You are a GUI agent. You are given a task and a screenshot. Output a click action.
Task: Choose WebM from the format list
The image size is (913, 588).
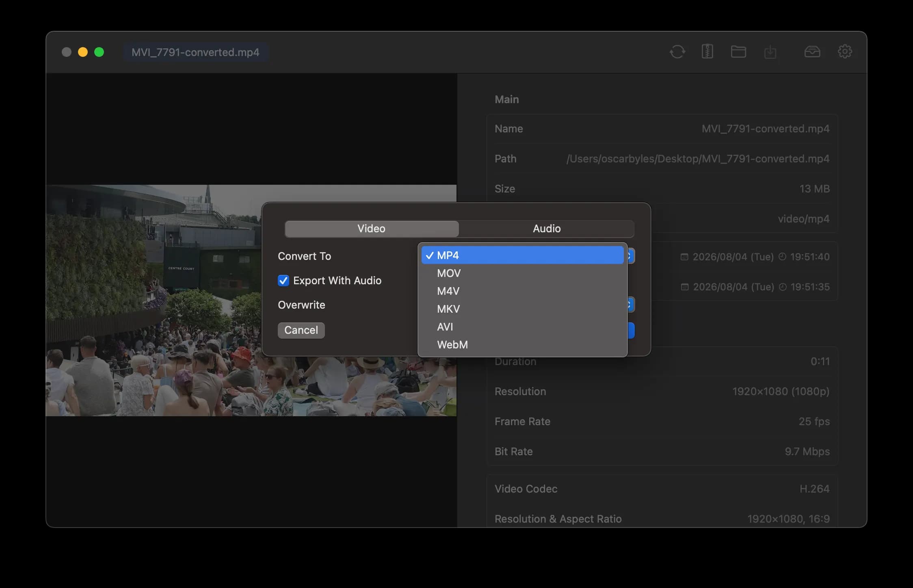[522, 345]
